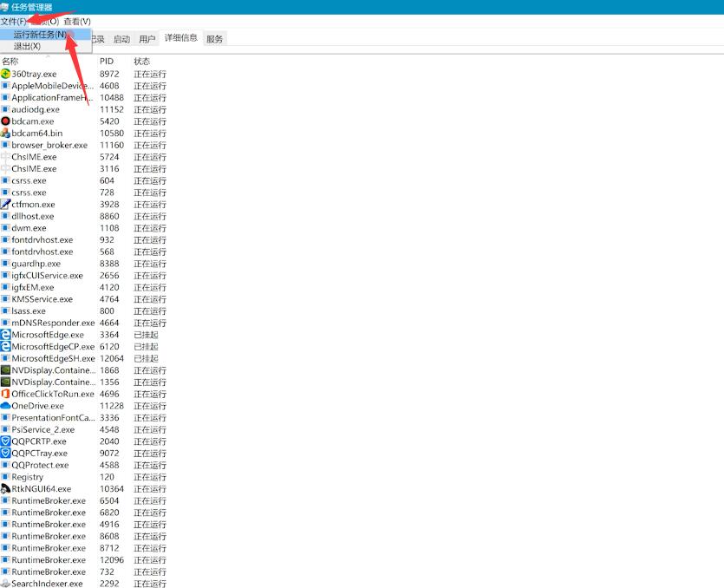Click 已挂起 status of MicrosoftEdge.exe

click(x=146, y=335)
